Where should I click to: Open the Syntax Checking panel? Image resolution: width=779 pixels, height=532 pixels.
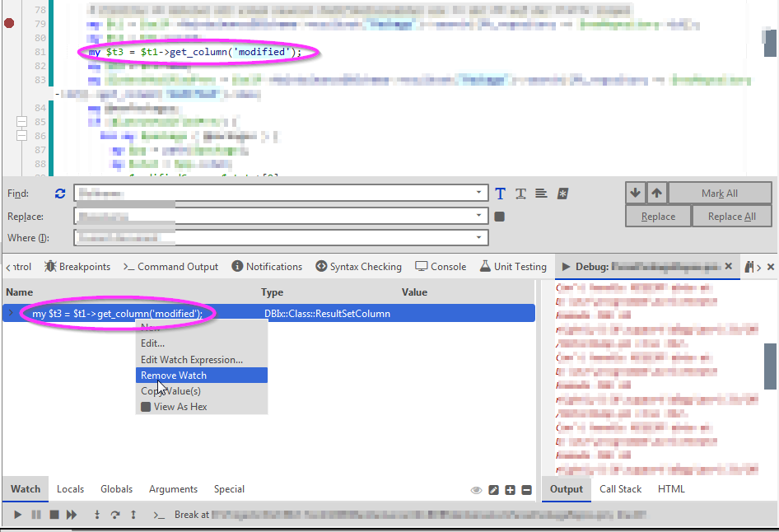coord(360,266)
